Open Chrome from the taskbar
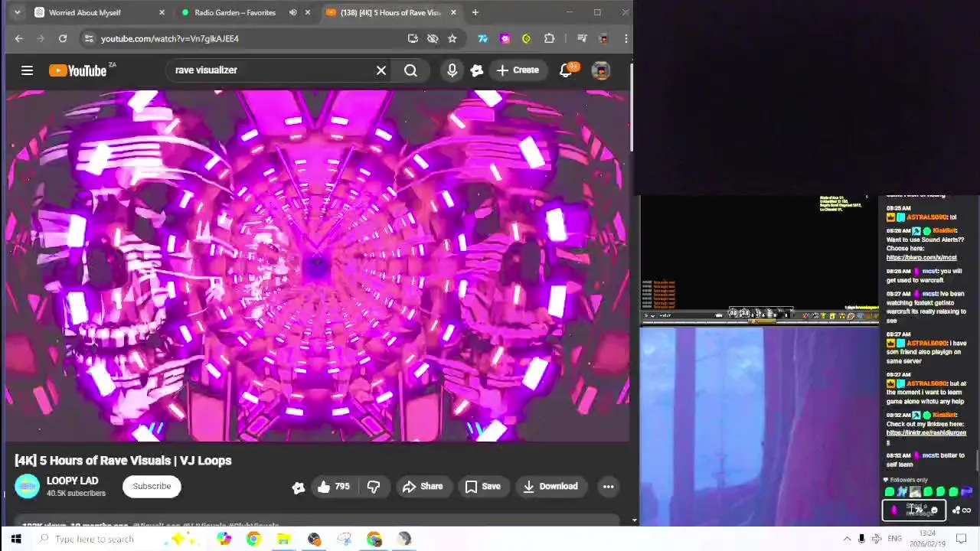980x551 pixels. tap(253, 539)
